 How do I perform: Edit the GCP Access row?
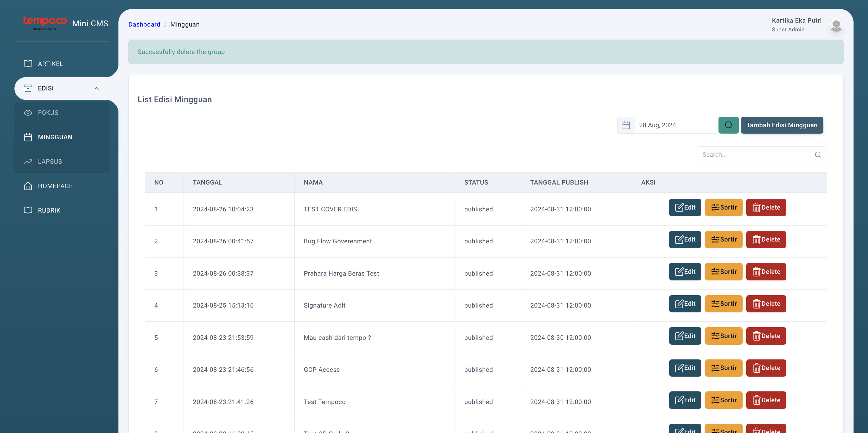tap(685, 368)
